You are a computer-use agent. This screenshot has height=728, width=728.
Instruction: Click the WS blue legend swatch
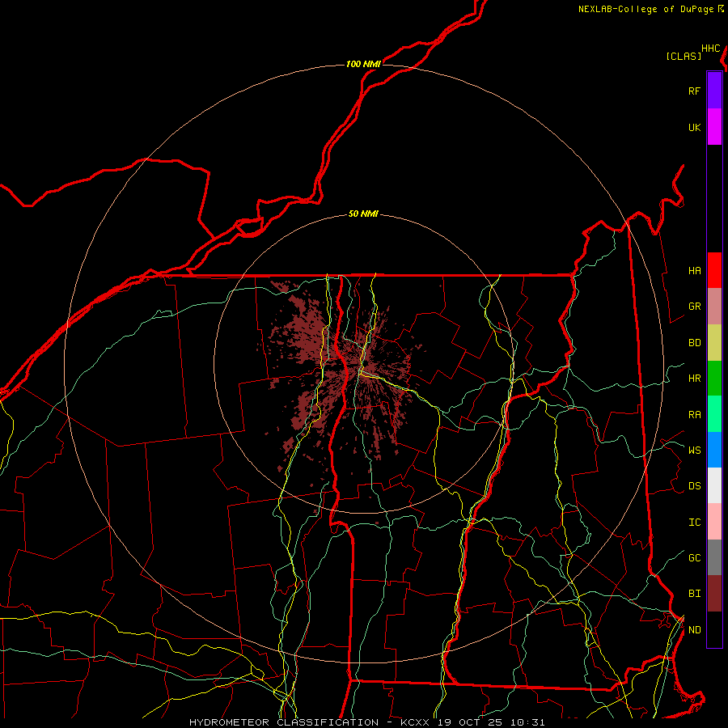tap(714, 450)
